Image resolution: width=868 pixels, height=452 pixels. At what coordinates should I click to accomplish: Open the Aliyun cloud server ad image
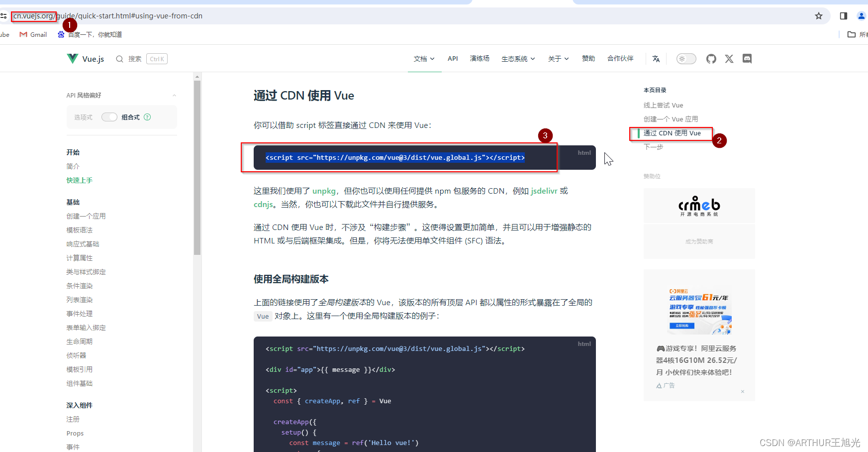click(x=699, y=311)
